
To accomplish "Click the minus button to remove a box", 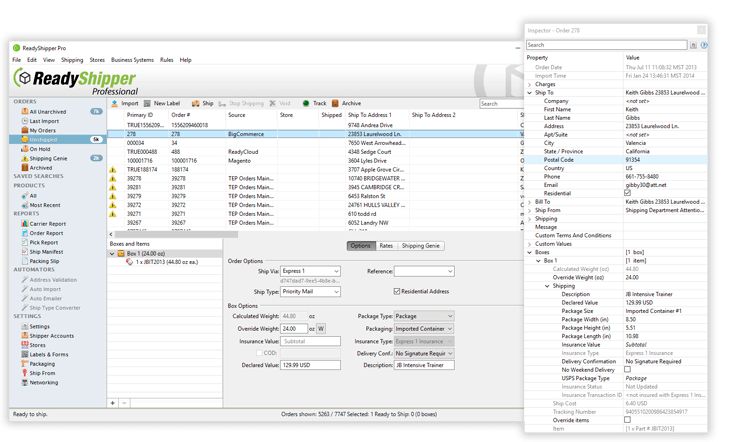I will tap(124, 403).
